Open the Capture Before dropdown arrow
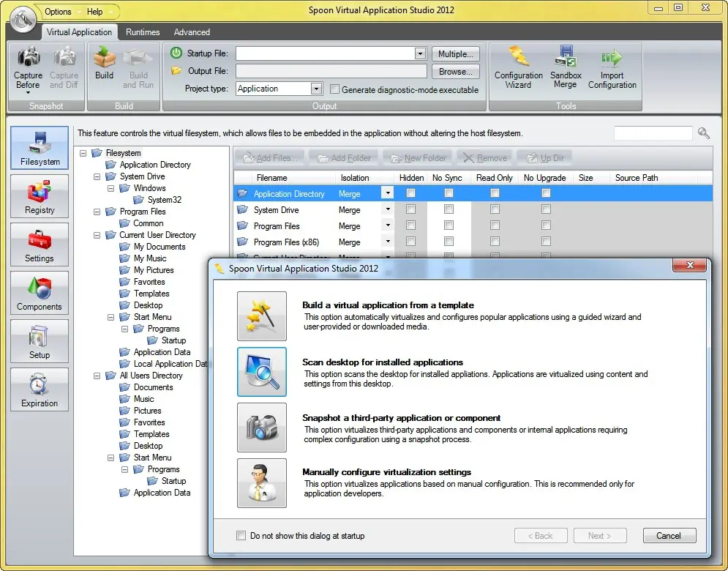The width and height of the screenshot is (728, 571). click(x=29, y=93)
